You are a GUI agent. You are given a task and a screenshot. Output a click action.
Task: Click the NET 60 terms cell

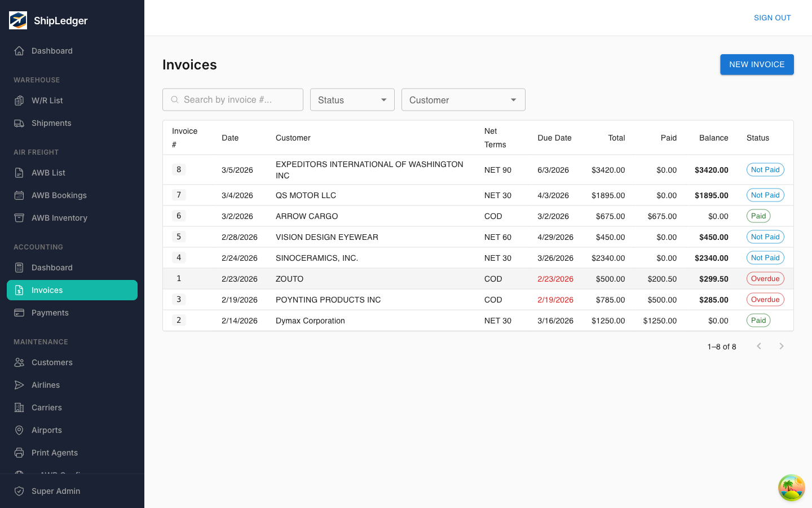click(498, 237)
